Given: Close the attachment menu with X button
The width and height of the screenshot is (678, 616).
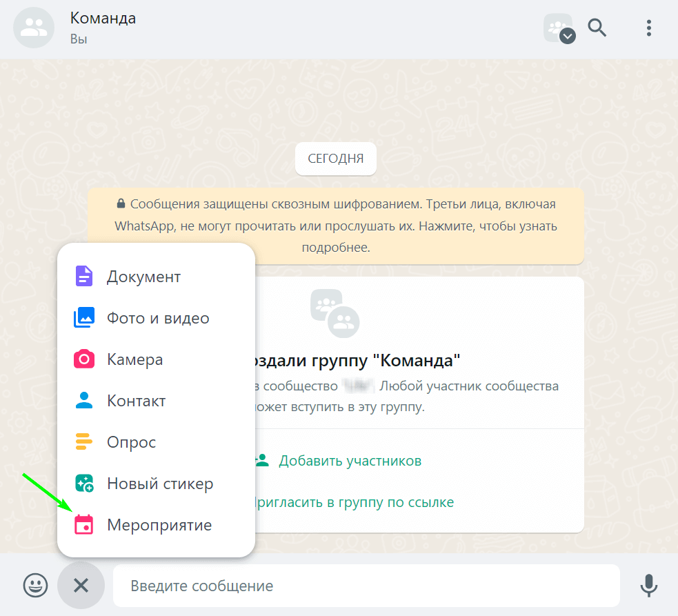Looking at the screenshot, I should (x=81, y=585).
